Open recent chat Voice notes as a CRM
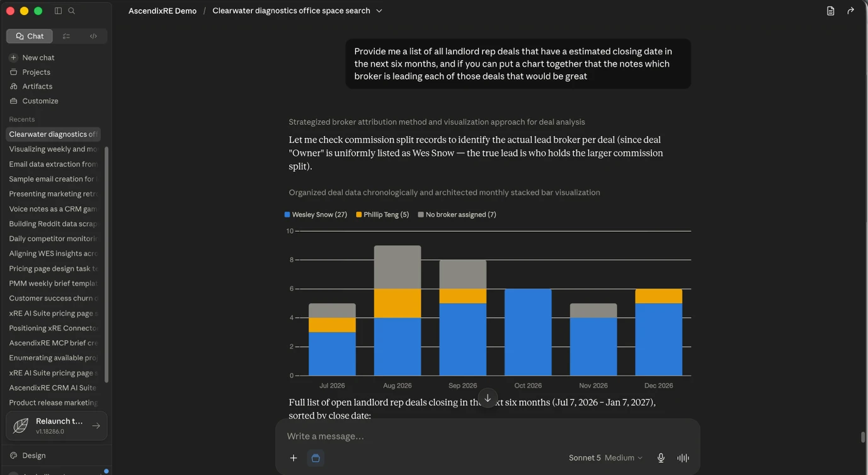868x475 pixels. tap(53, 209)
